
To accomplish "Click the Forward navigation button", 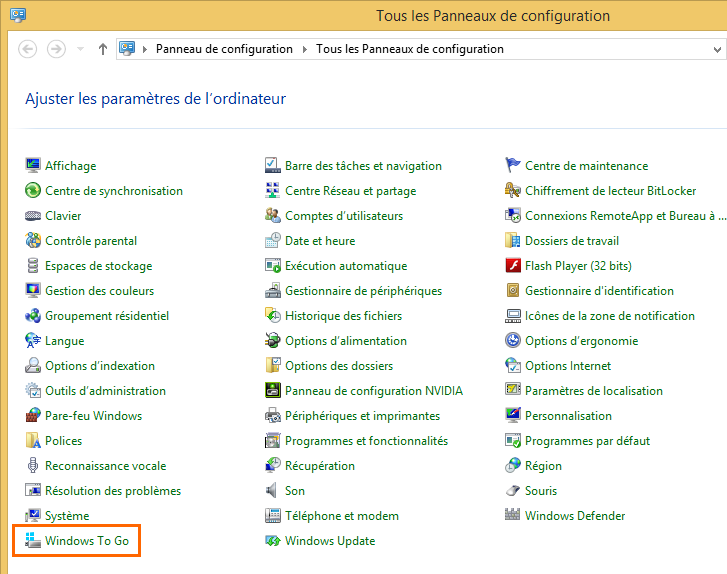I will coord(56,49).
